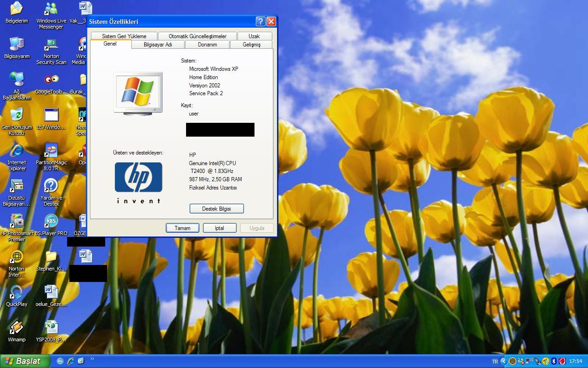Select the Genel tab

coord(110,44)
